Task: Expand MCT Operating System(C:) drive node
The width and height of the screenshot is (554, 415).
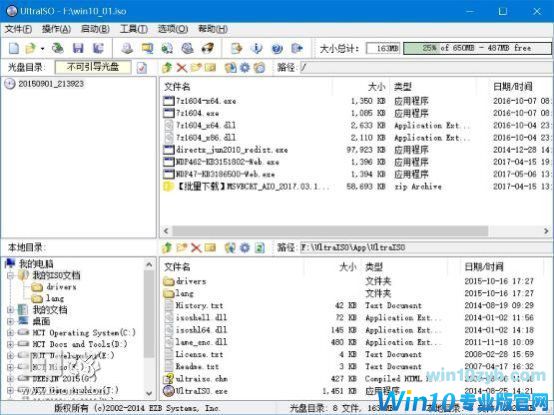Action: 10,333
